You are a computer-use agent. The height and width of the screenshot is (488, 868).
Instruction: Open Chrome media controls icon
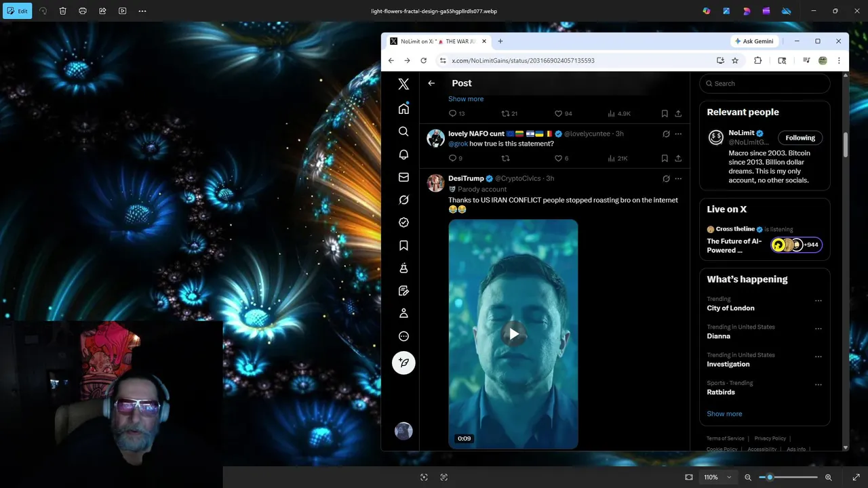pos(806,60)
